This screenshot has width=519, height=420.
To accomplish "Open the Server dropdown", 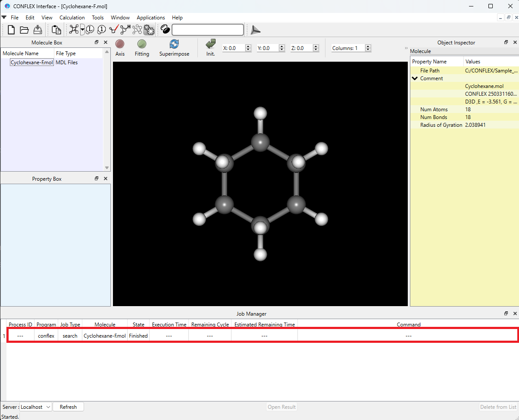I will coord(36,407).
